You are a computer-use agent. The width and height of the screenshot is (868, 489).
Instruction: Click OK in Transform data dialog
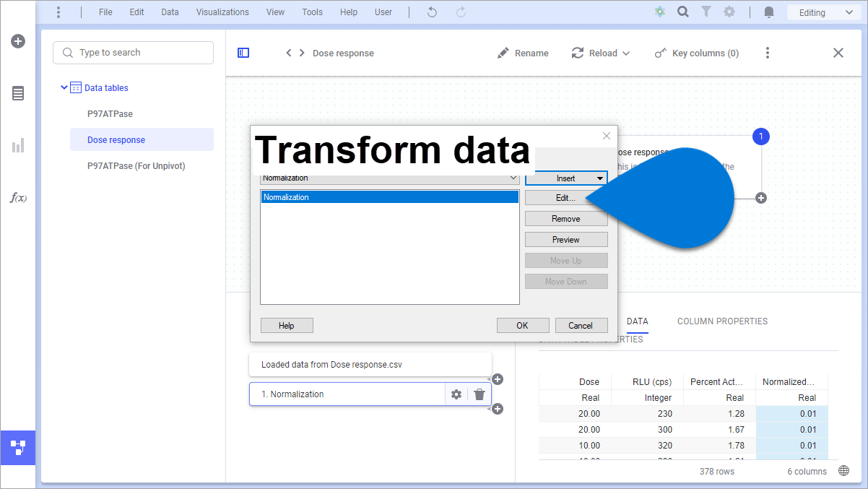tap(522, 326)
